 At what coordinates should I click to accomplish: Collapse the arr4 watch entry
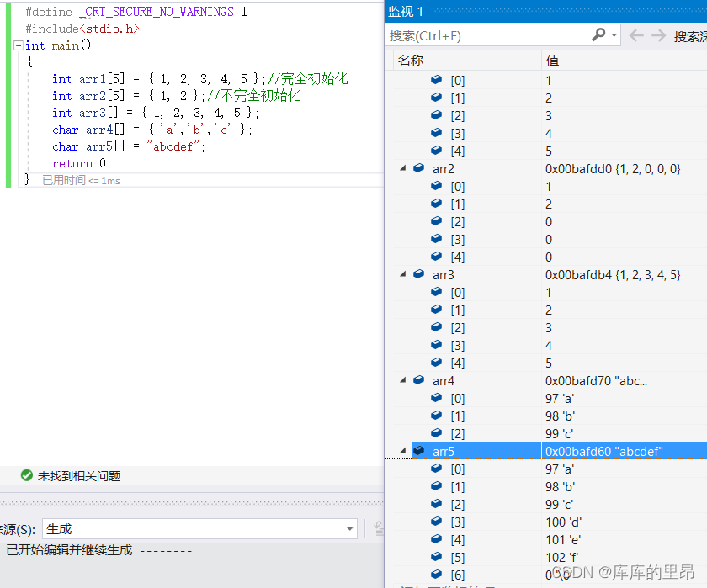[x=403, y=380]
